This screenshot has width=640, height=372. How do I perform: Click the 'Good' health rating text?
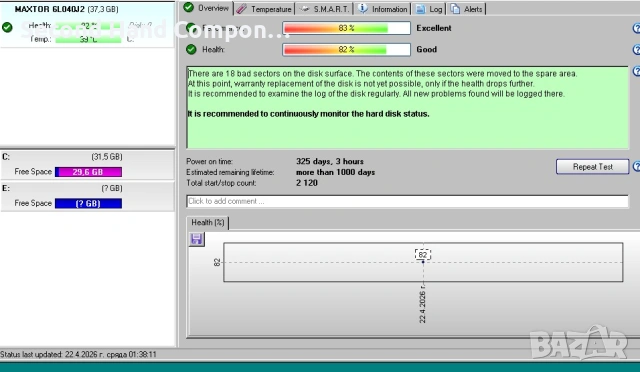427,49
